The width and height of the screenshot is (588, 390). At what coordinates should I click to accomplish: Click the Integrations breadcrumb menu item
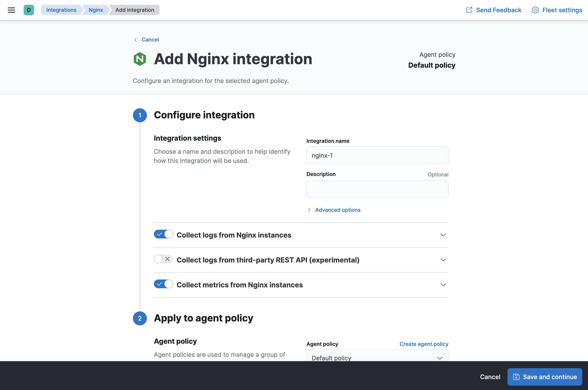tap(61, 10)
